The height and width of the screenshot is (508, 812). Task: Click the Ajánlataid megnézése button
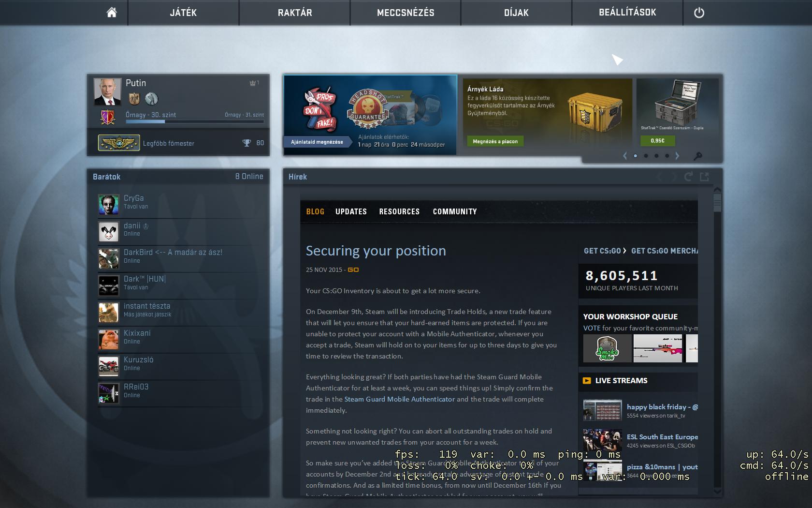pyautogui.click(x=317, y=142)
